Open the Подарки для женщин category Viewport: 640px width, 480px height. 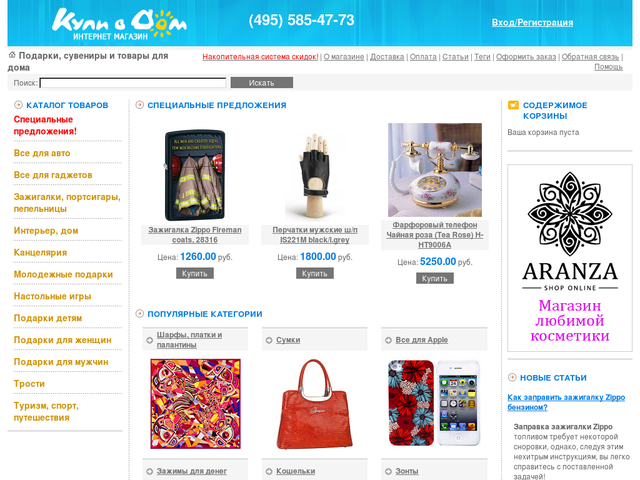point(62,340)
